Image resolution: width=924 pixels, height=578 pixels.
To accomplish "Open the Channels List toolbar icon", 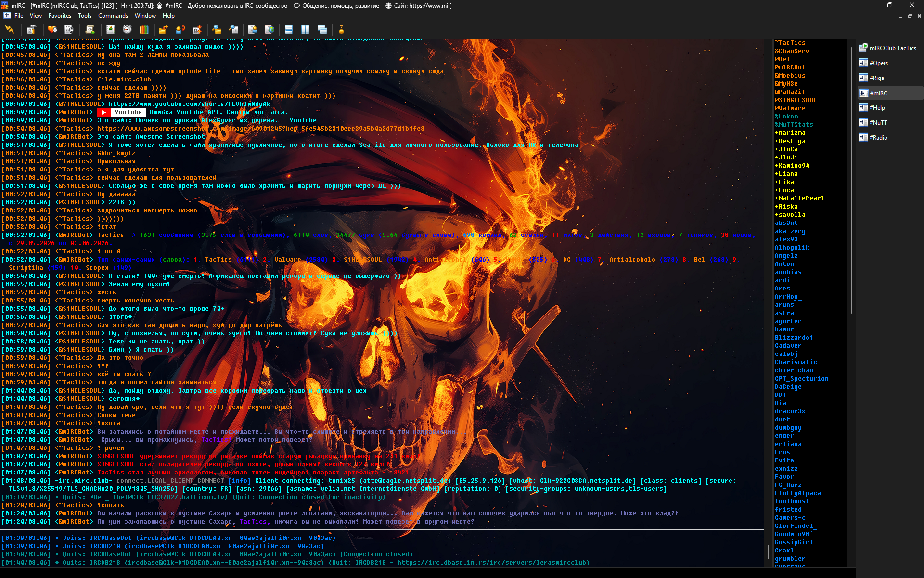I will 69,29.
